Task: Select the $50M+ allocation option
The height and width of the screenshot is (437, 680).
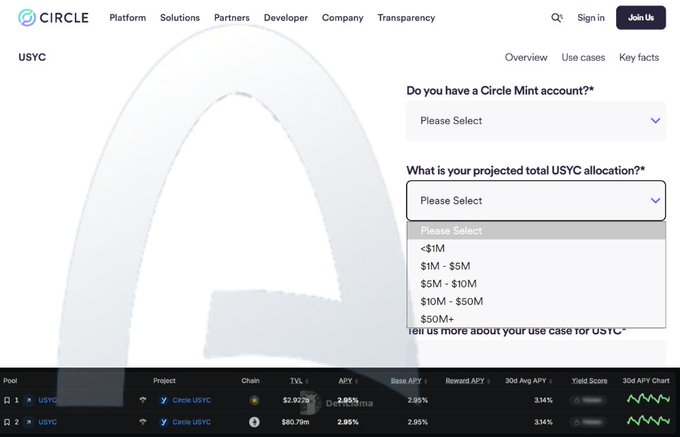Action: [x=536, y=319]
